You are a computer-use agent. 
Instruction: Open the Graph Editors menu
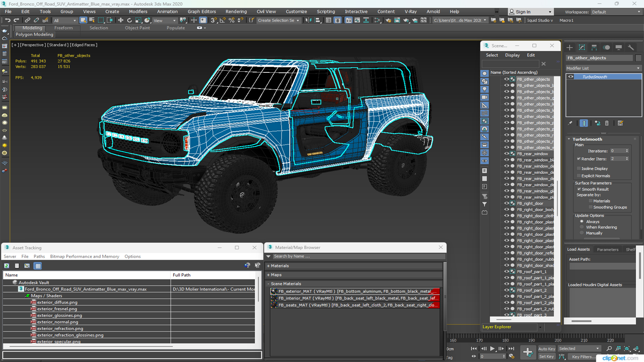coord(202,11)
